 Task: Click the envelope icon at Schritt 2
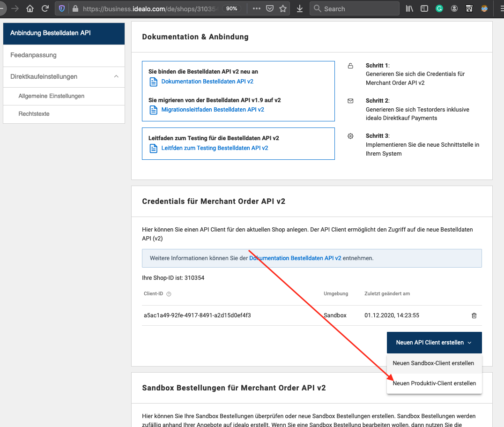[350, 101]
